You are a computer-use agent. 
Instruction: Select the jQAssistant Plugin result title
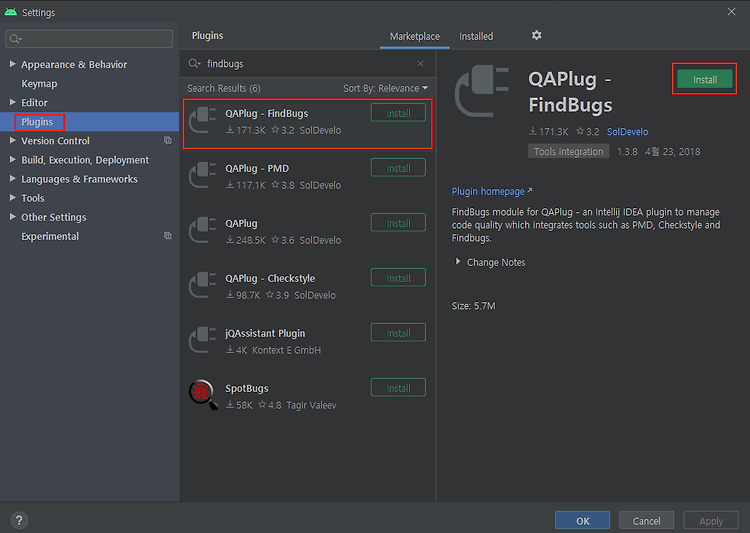click(265, 333)
